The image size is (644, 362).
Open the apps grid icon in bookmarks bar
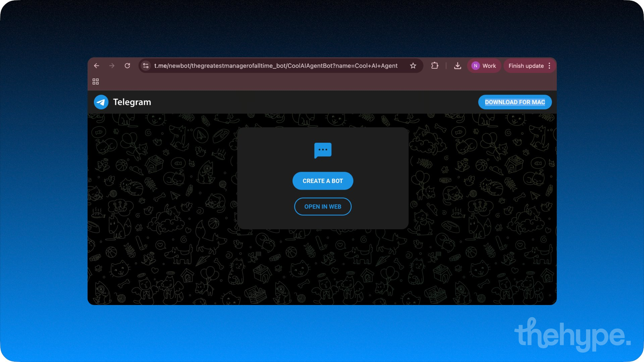coord(96,81)
